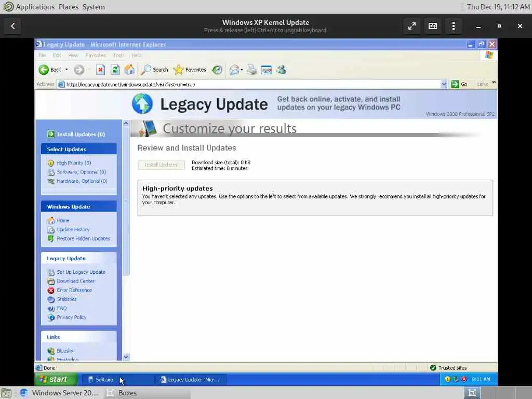
Task: Open the Messenger toolbar icon
Action: pyautogui.click(x=281, y=70)
